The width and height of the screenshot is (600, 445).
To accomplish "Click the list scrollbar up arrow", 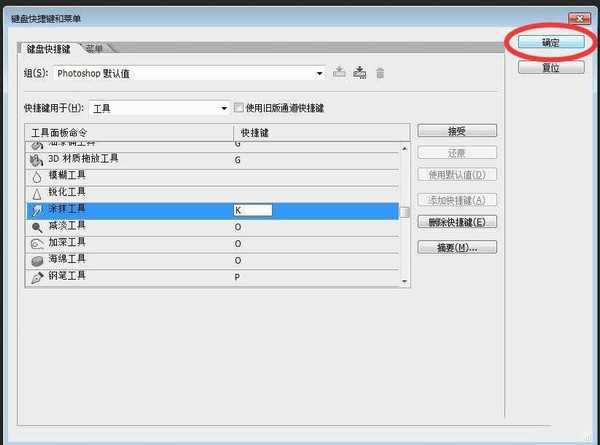I will pyautogui.click(x=405, y=148).
